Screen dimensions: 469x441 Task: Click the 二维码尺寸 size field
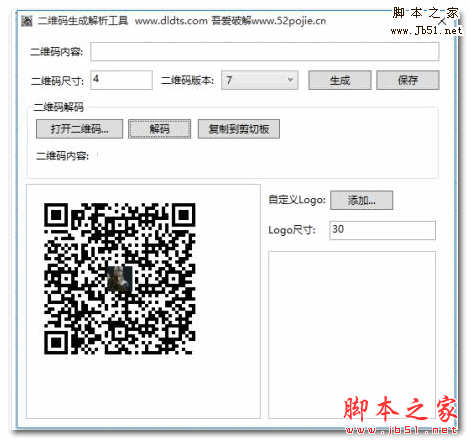coord(121,80)
